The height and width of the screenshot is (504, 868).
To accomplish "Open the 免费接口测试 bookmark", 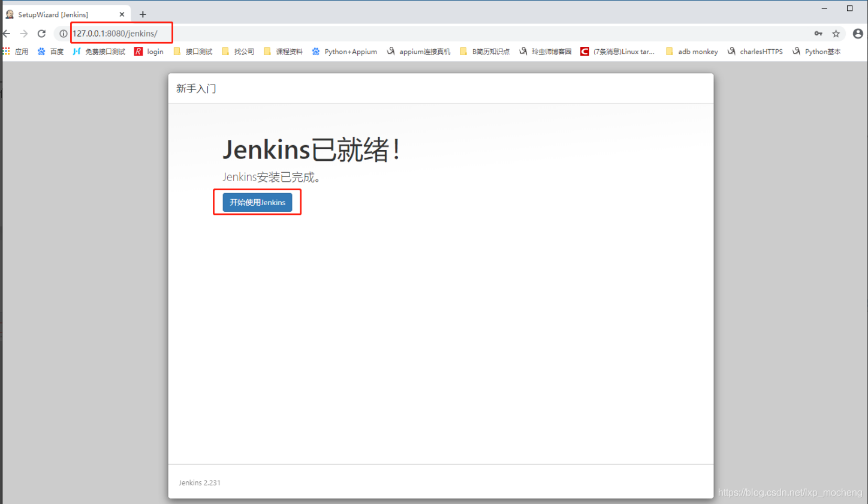I will coord(99,52).
